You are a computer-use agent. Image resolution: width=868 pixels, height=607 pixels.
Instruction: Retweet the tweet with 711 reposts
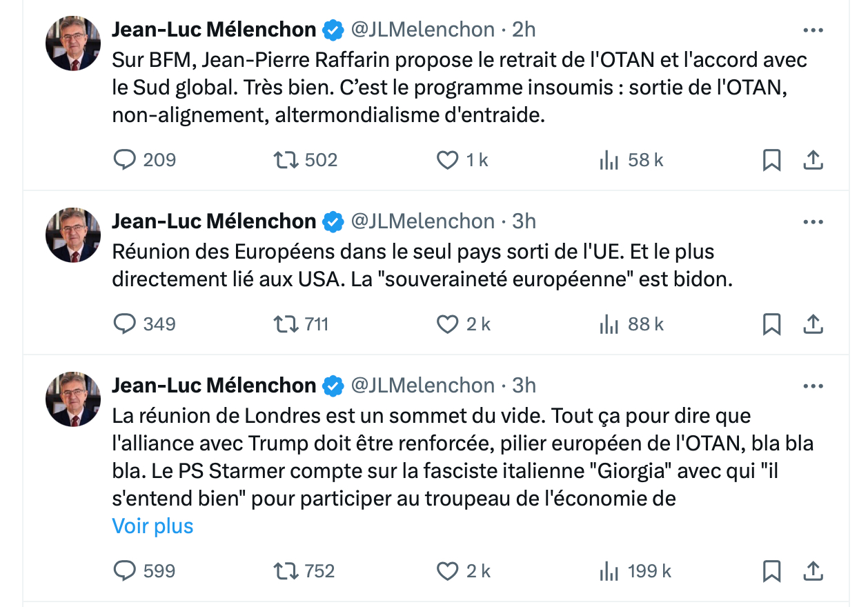tap(286, 324)
